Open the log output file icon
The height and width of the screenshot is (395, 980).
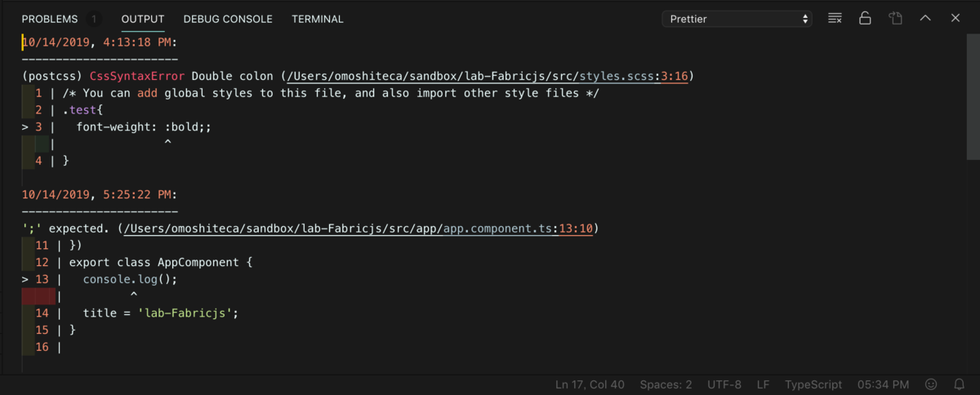click(x=895, y=19)
